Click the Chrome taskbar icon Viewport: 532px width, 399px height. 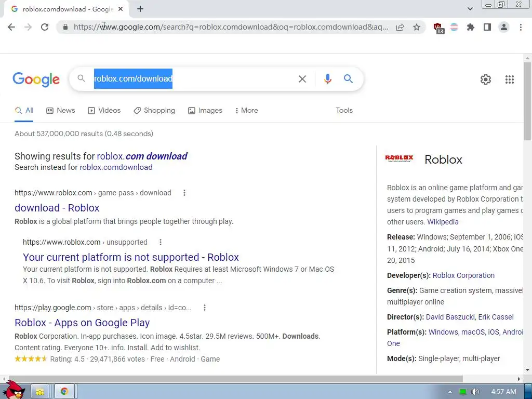point(64,392)
